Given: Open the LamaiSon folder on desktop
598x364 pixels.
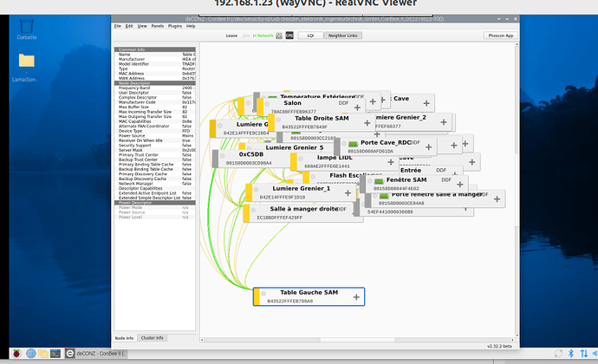Looking at the screenshot, I should coord(26,68).
